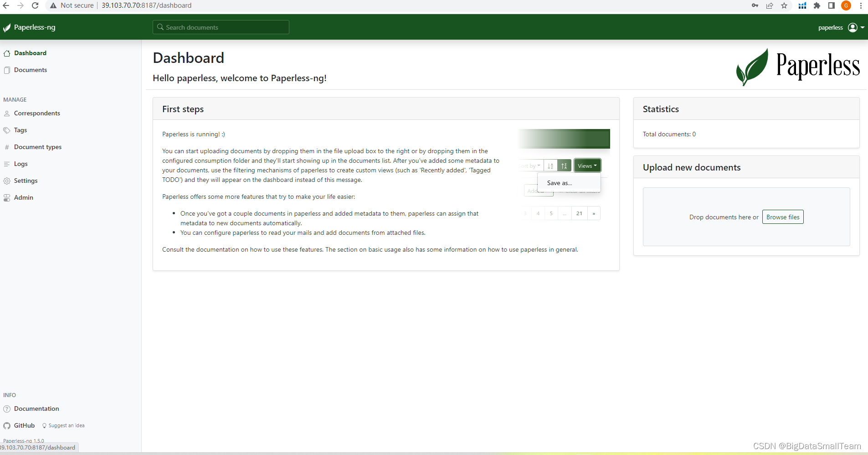
Task: Open Document types page
Action: 38,147
